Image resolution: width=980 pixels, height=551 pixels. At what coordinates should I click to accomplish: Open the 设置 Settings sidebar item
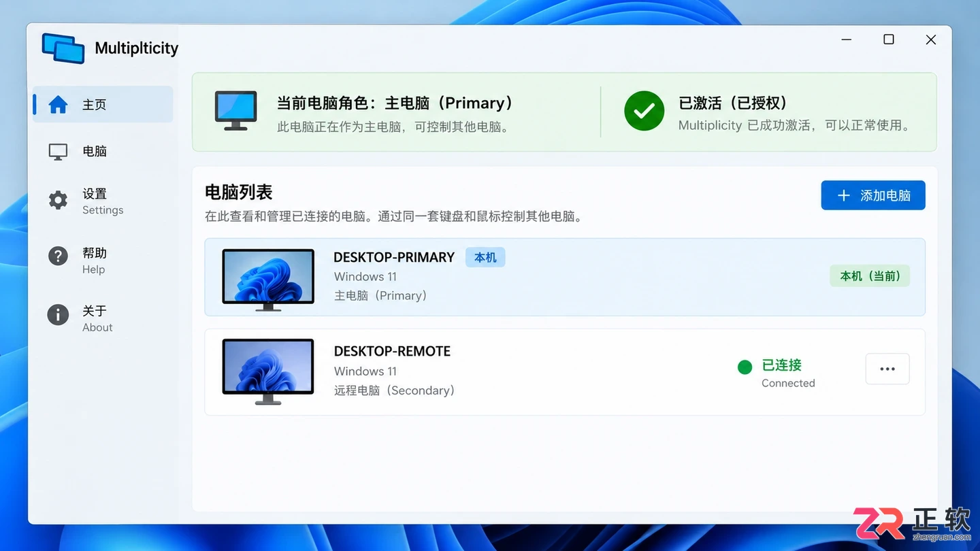click(103, 201)
